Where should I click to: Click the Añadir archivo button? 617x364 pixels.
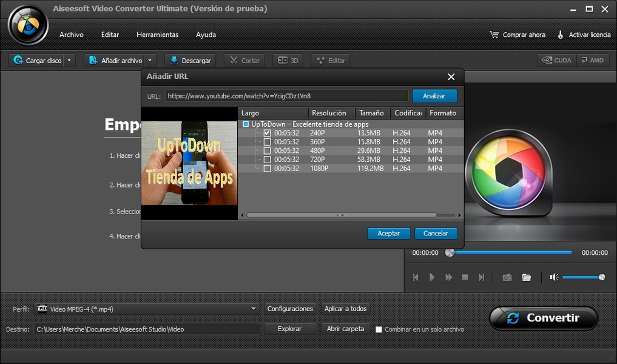(x=115, y=61)
